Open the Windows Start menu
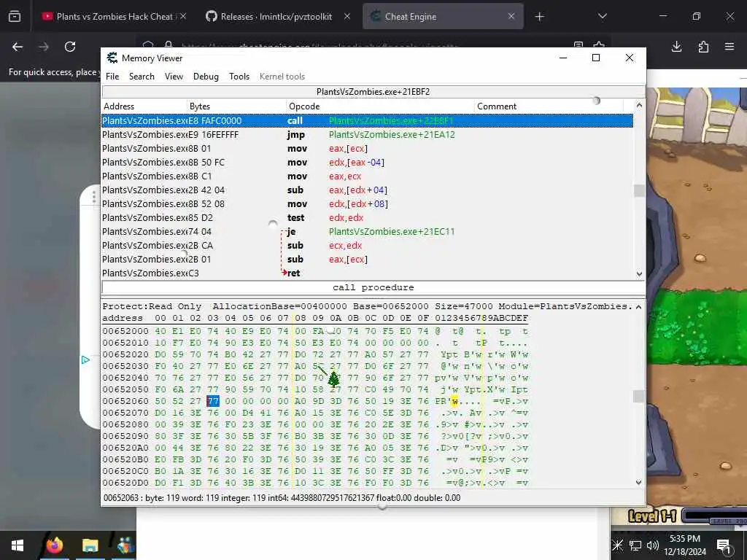The image size is (747, 560). coord(18,545)
